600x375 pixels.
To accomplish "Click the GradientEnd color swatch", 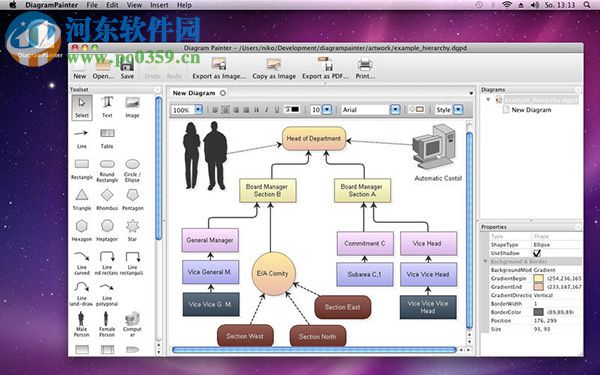I will (538, 287).
